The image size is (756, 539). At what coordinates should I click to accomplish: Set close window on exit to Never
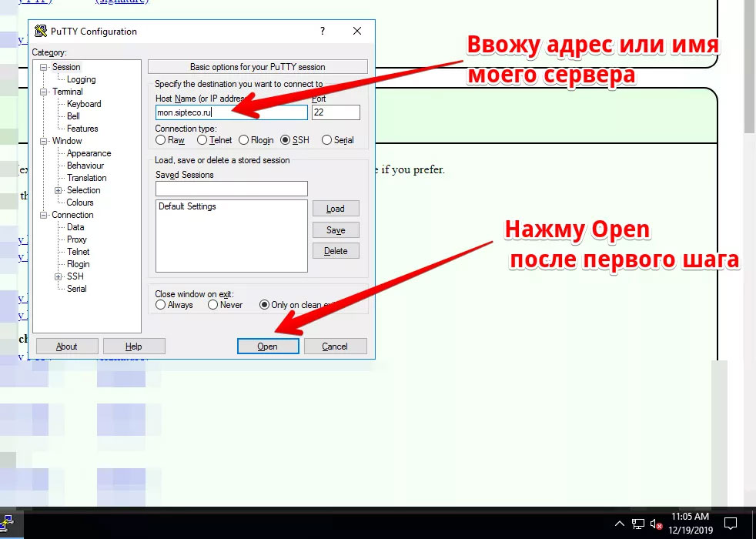[213, 305]
